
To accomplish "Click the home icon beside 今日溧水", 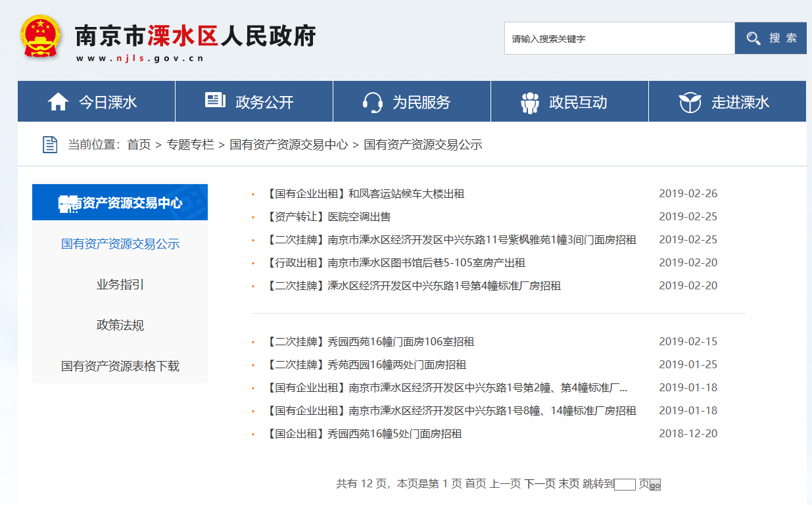I will [x=58, y=102].
